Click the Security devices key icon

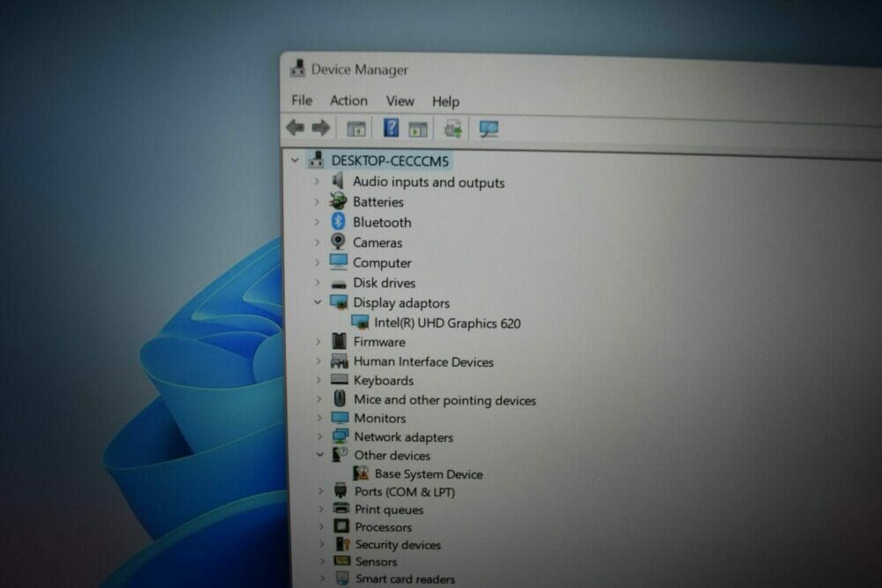342,544
